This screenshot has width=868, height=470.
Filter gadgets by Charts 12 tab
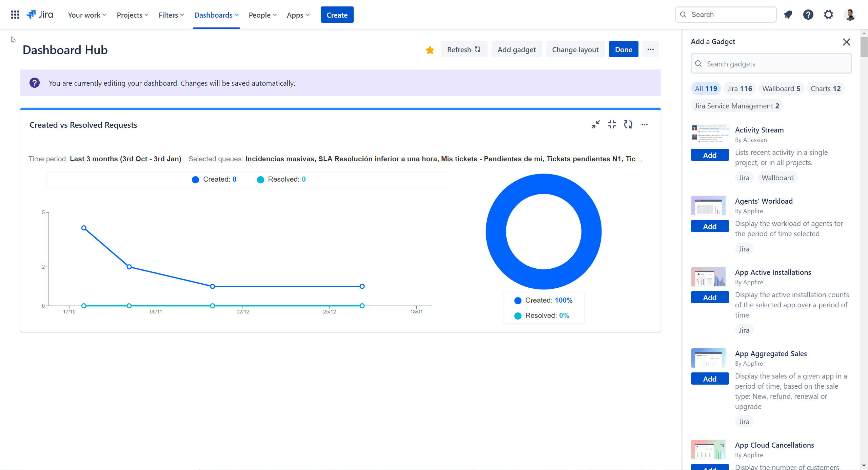pyautogui.click(x=825, y=88)
